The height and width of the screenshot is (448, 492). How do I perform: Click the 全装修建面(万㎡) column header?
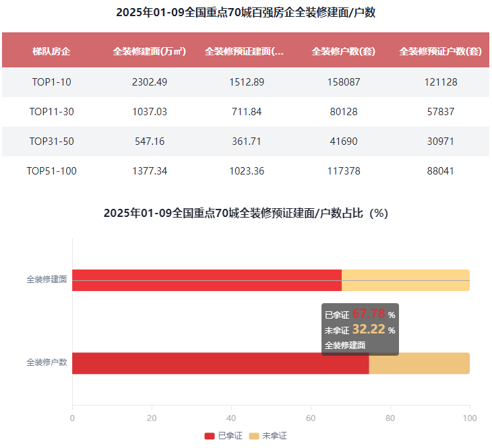click(150, 51)
